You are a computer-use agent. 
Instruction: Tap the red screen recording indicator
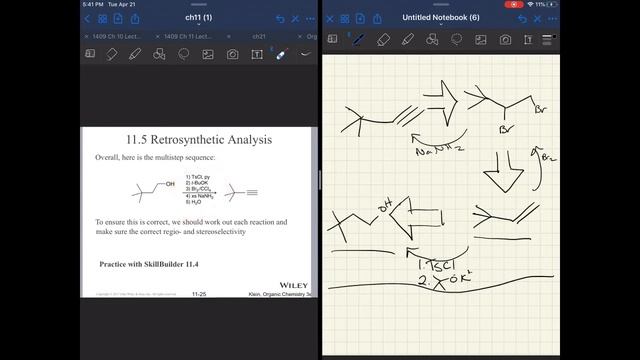click(x=513, y=4)
